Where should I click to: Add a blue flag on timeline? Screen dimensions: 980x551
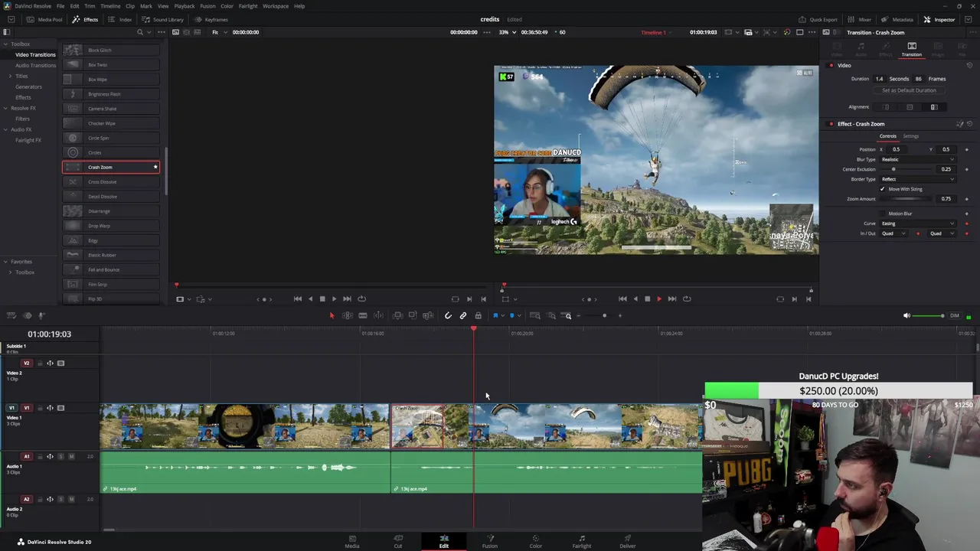point(495,315)
